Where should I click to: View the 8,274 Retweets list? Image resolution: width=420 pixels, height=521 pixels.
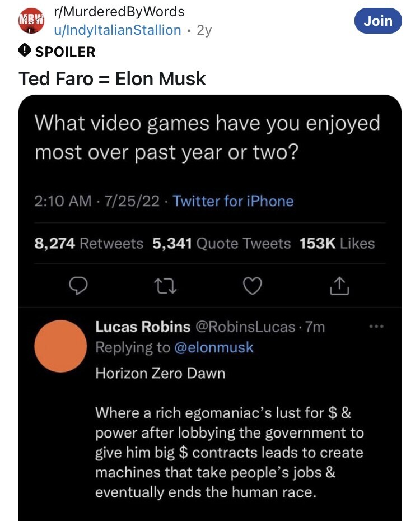pyautogui.click(x=88, y=244)
